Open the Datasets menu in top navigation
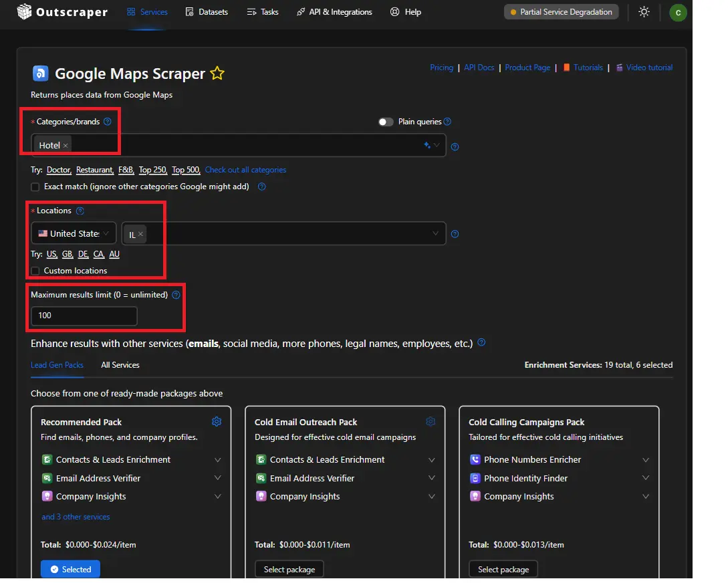 tap(207, 12)
